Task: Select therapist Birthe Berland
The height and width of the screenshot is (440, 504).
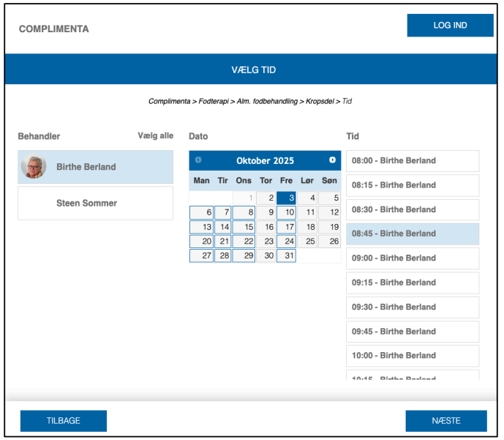Action: click(x=95, y=167)
